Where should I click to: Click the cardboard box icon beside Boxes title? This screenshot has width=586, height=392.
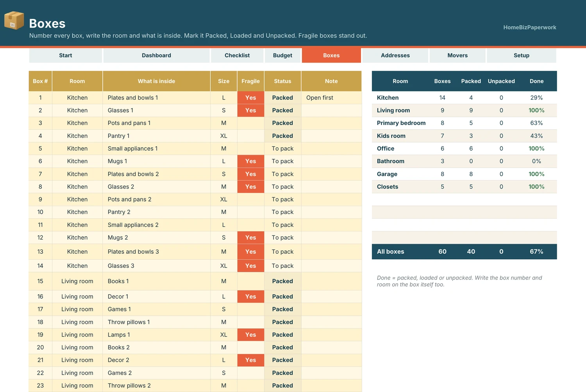pos(14,20)
